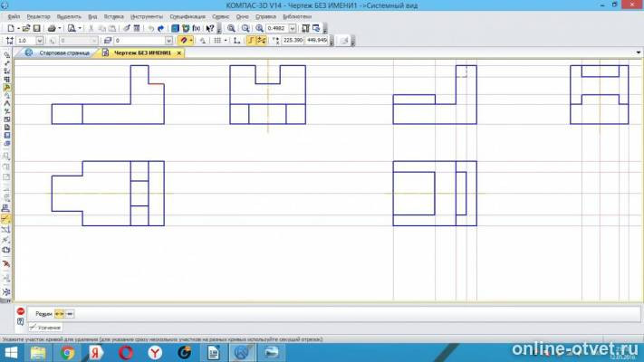
Task: Expand the step 1.0 dropdown
Action: (x=40, y=40)
